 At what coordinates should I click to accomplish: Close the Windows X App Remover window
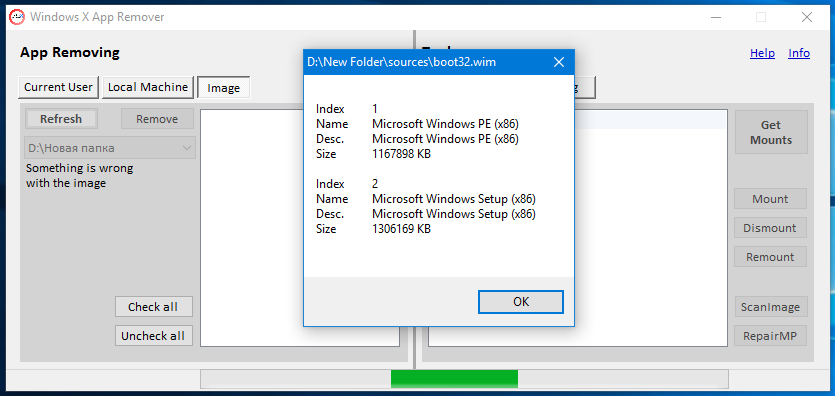[x=807, y=17]
